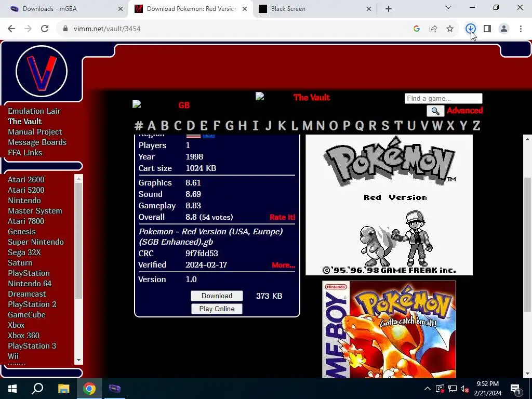The width and height of the screenshot is (532, 399).
Task: Open Chrome profile avatar icon
Action: point(504,29)
